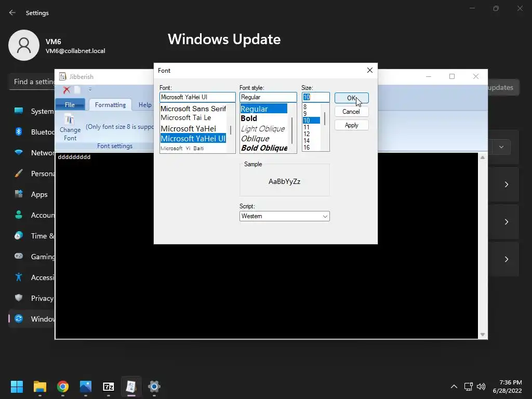Open Personalization brush icon in Settings

point(19,174)
